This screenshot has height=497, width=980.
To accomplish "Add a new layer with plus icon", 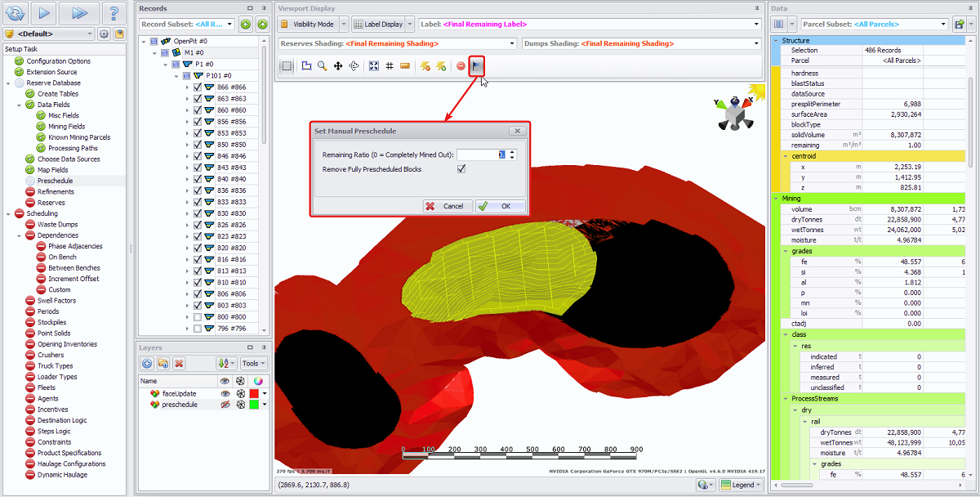I will pyautogui.click(x=147, y=363).
